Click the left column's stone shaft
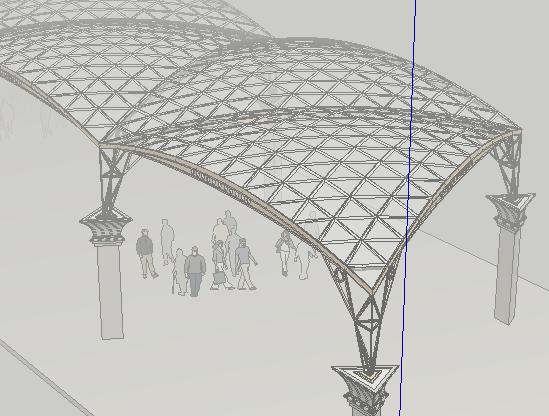 tap(110, 291)
